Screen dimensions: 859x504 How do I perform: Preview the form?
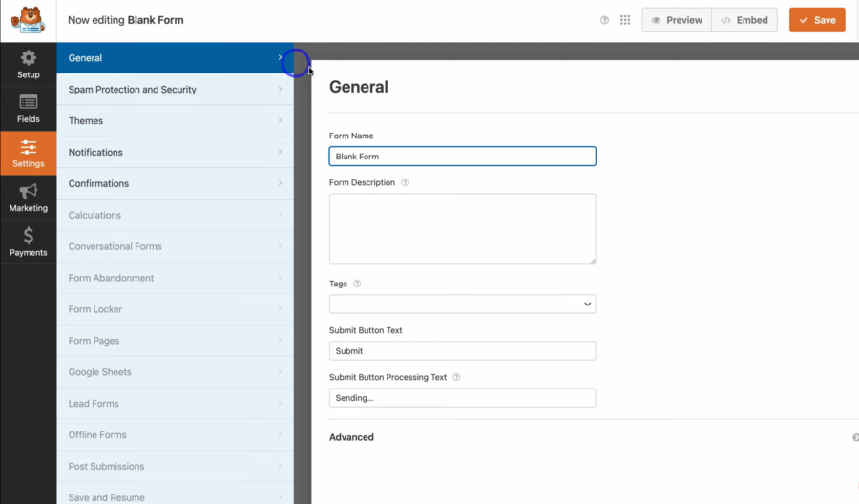677,20
